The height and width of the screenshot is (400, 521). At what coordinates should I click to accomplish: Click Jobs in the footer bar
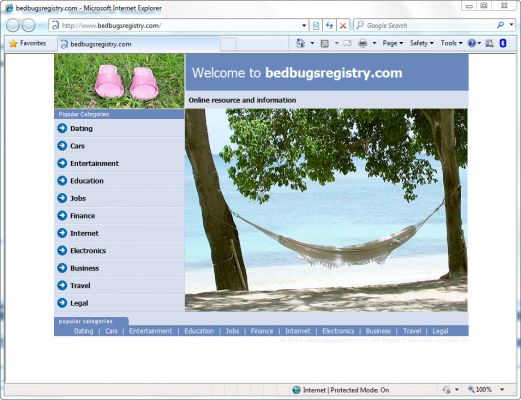point(232,331)
